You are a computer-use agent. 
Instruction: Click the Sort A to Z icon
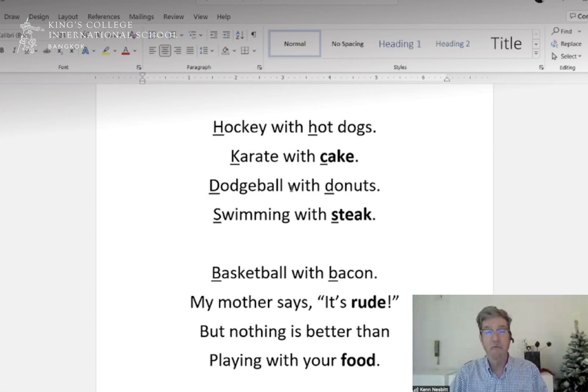240,35
